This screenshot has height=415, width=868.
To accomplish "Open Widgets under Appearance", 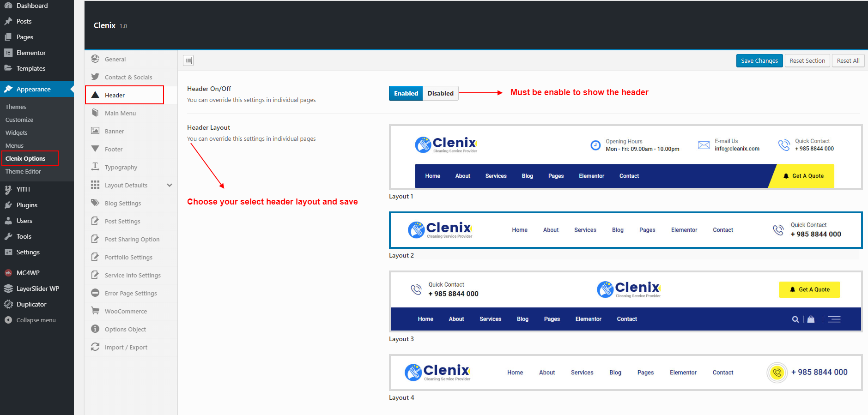I will click(x=17, y=132).
